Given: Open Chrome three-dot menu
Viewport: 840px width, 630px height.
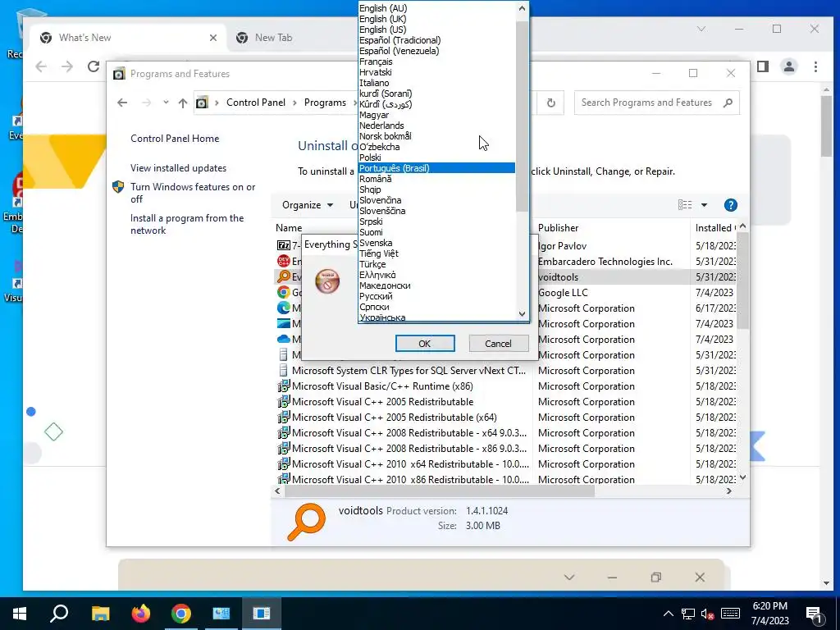Looking at the screenshot, I should click(x=815, y=66).
